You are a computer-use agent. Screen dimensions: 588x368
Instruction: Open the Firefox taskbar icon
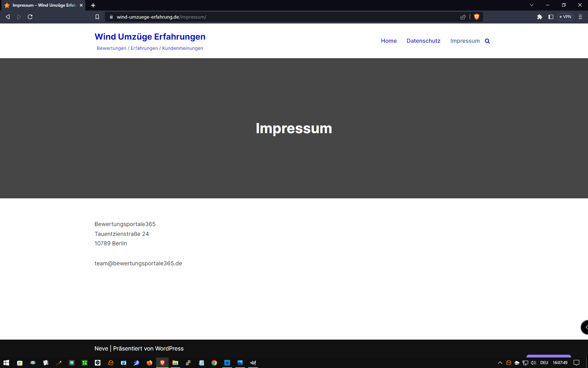tap(149, 363)
